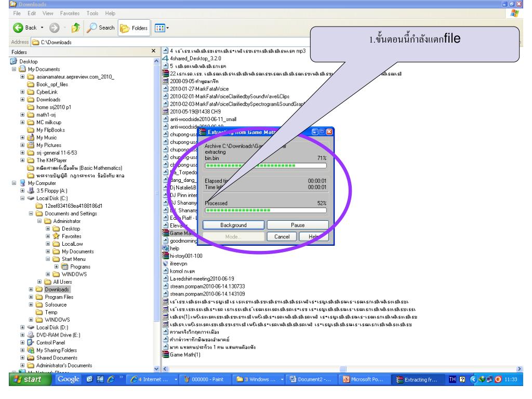The image size is (532, 399).
Task: Open the Edit menu
Action: [32, 13]
